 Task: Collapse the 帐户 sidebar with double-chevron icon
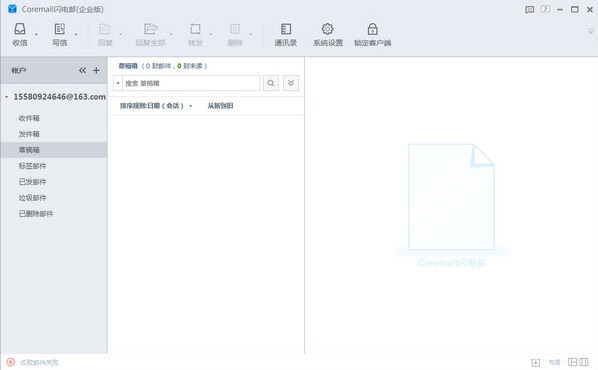82,70
